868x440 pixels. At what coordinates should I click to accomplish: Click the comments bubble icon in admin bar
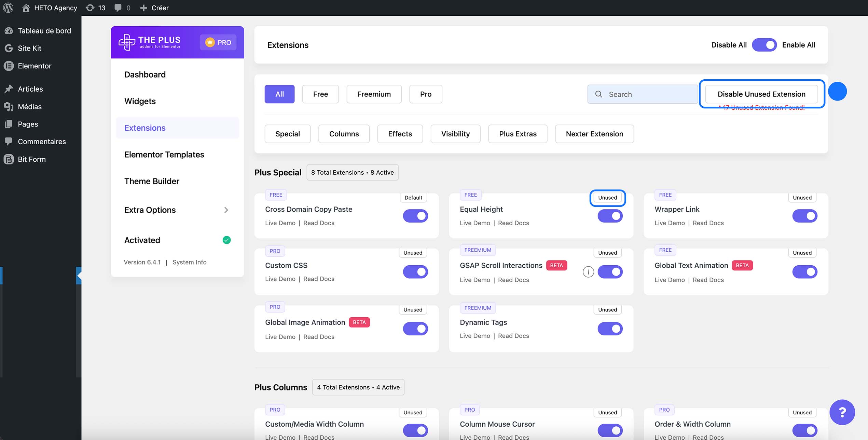[x=118, y=8]
